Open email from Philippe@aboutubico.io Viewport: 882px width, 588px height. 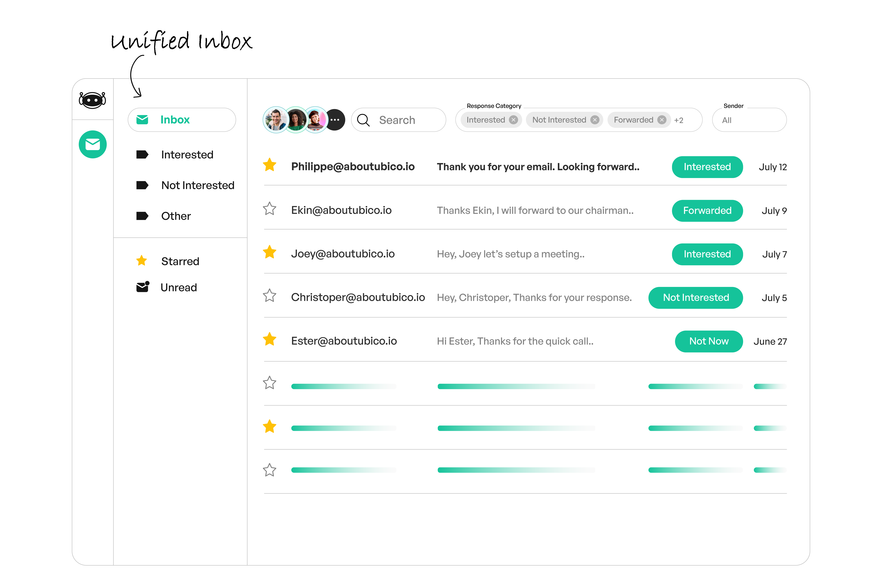353,166
